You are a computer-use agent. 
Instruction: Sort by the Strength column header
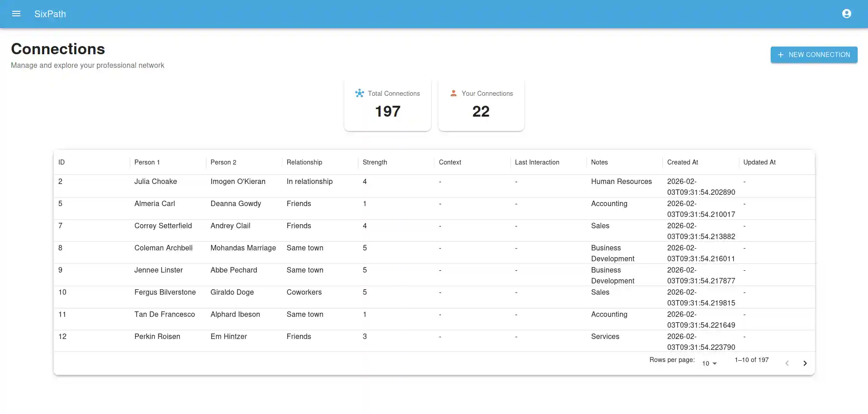(375, 162)
